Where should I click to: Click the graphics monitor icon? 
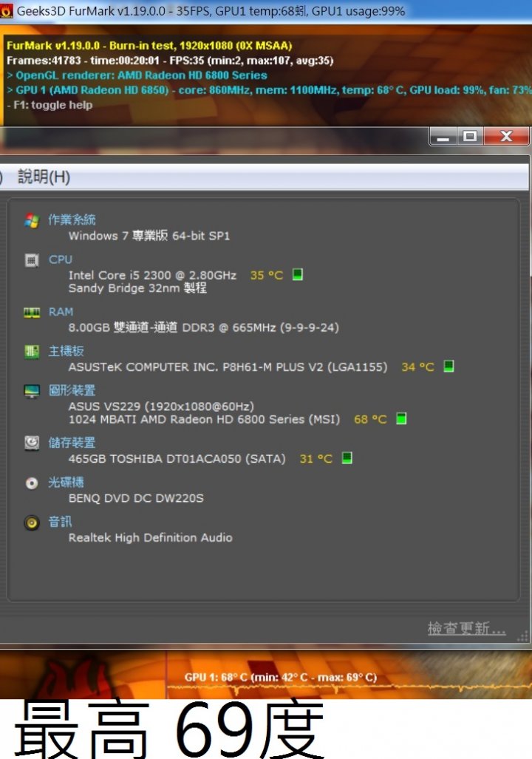tap(32, 391)
